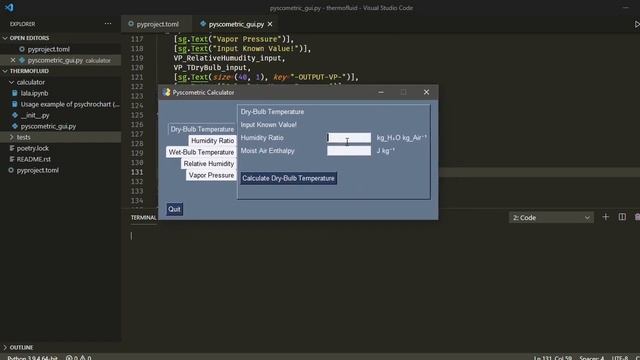Select the Dry-Bulb Temperature tab

tap(202, 129)
